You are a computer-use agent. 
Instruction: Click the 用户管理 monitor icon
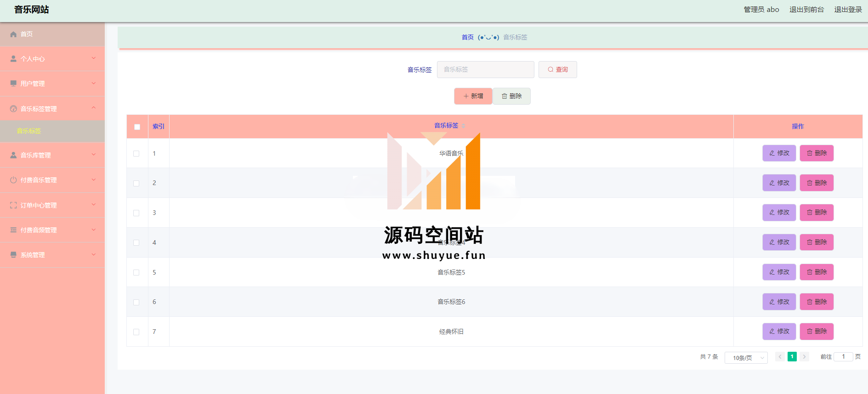pyautogui.click(x=13, y=84)
